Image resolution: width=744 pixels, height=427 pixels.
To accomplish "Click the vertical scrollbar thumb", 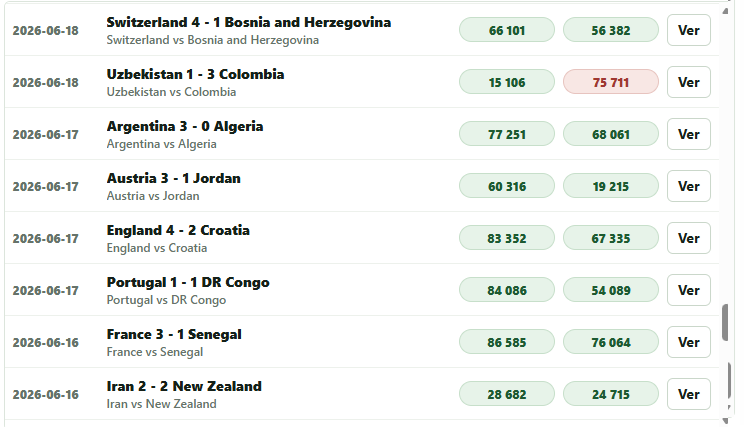I will coord(725,323).
